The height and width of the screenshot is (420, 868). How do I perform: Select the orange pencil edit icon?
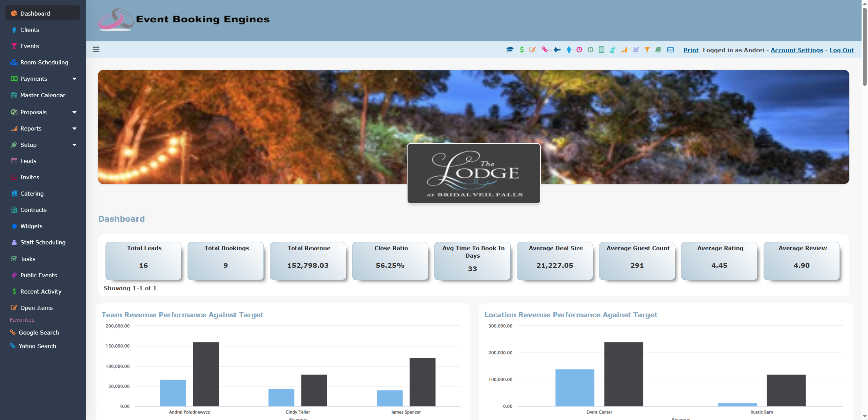[x=532, y=49]
